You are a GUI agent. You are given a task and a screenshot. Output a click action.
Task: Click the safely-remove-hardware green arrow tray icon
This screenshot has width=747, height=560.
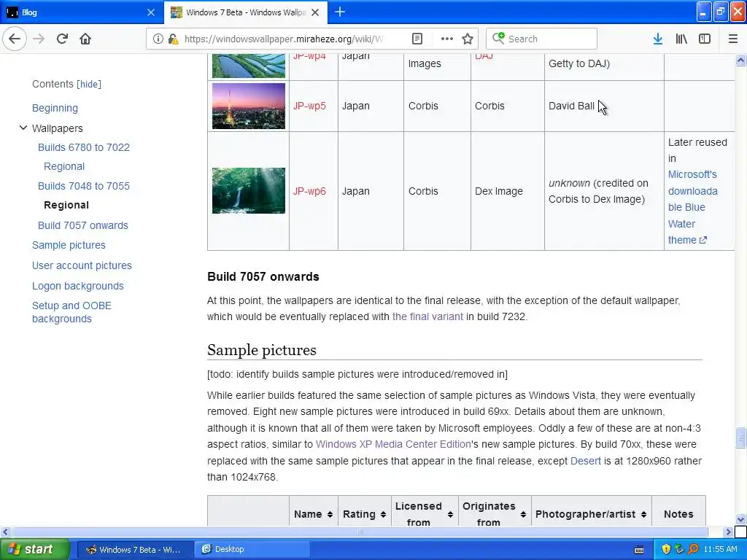(x=679, y=550)
